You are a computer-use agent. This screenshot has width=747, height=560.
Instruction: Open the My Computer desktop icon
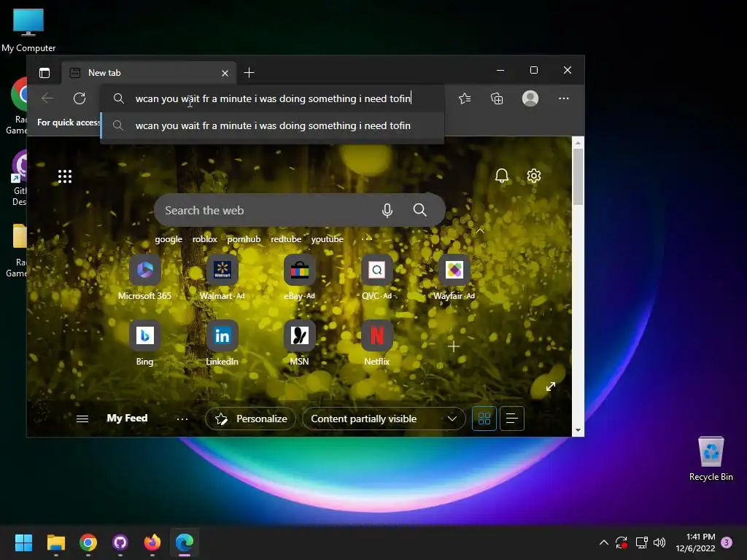coord(28,31)
